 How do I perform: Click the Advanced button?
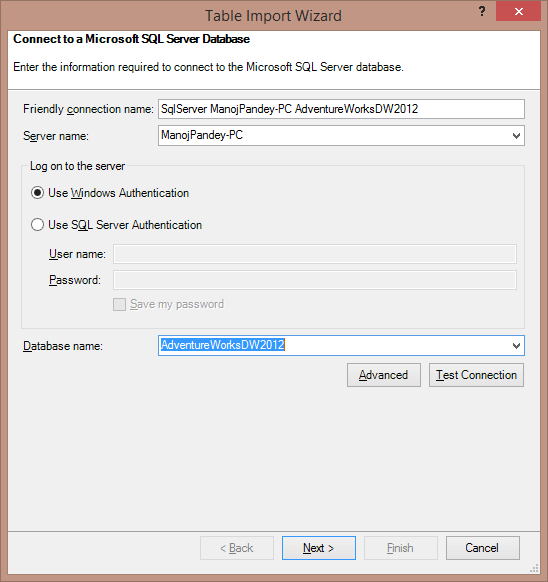click(x=384, y=375)
